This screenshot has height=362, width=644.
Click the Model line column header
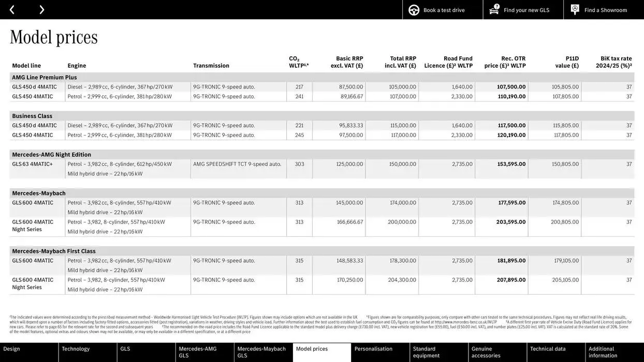coord(26,66)
